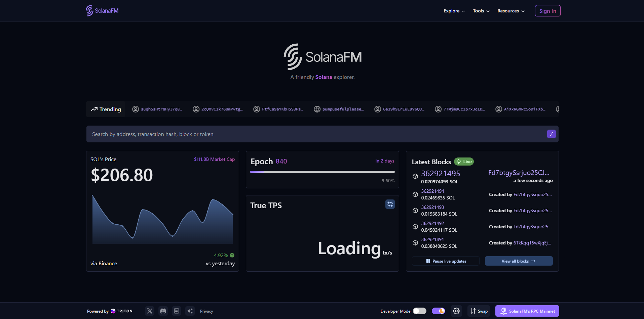Click the SolanaFM logo in the header
The width and height of the screenshot is (644, 319).
102,11
